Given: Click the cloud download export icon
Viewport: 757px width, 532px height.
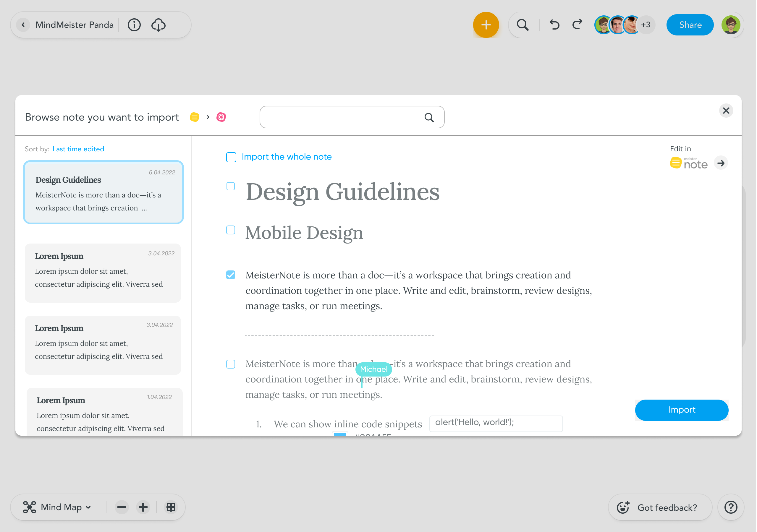Looking at the screenshot, I should [x=158, y=25].
